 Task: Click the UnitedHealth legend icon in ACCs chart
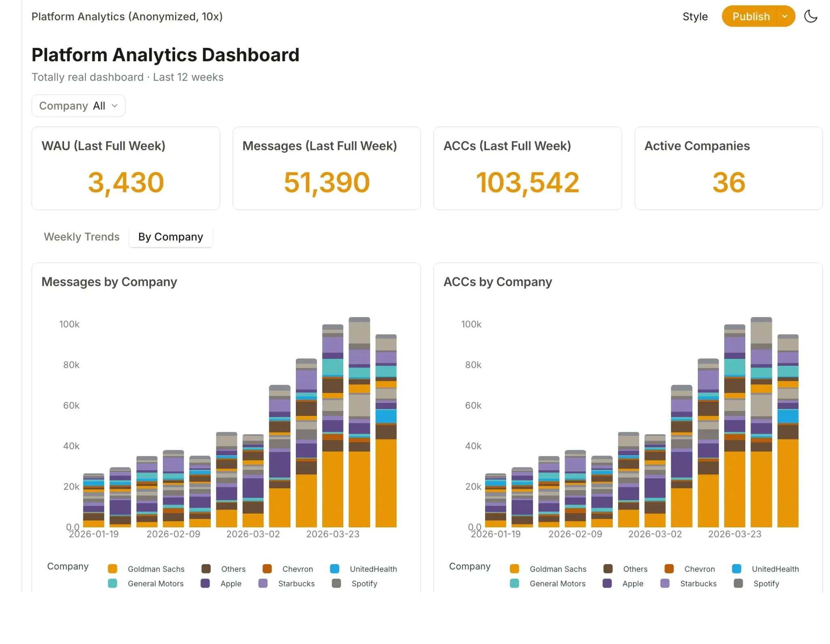click(x=737, y=569)
